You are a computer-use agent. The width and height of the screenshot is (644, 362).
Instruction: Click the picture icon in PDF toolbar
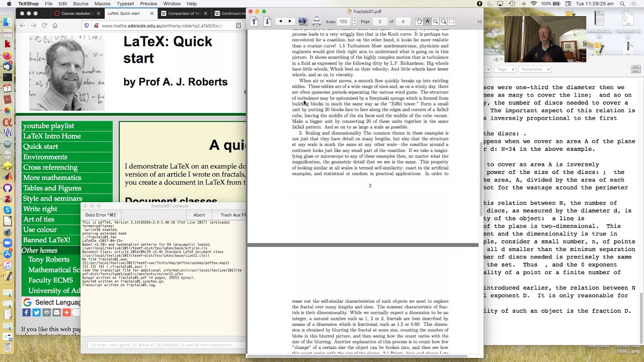(x=303, y=22)
